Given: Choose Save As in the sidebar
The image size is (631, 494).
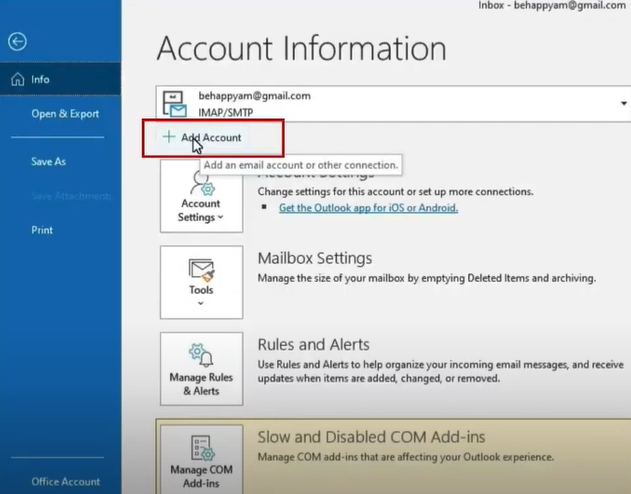Looking at the screenshot, I should tap(48, 162).
